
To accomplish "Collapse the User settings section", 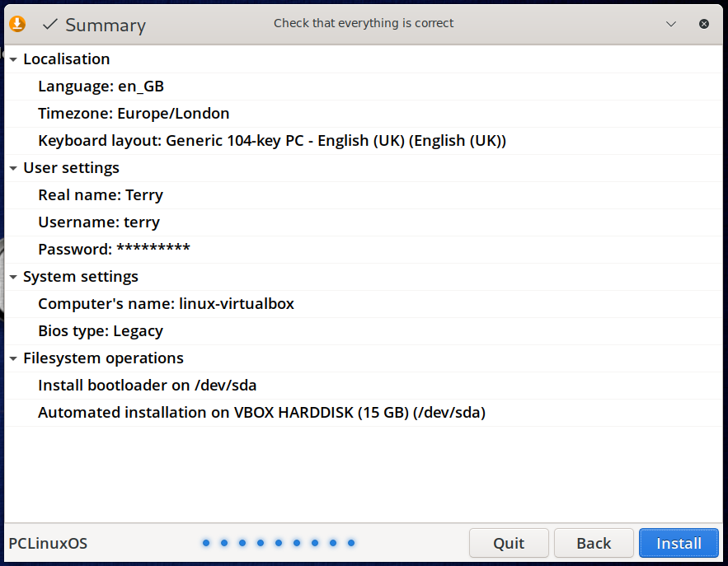I will 13,168.
